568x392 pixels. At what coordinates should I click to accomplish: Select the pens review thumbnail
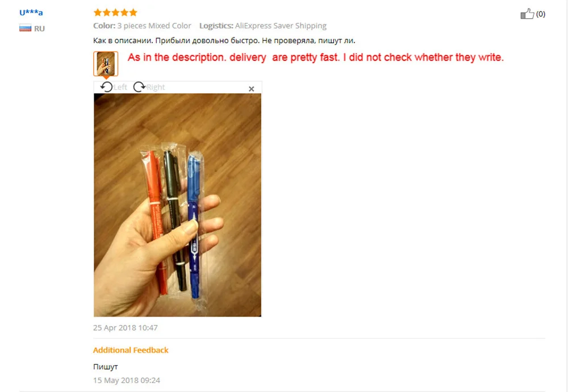pos(106,64)
